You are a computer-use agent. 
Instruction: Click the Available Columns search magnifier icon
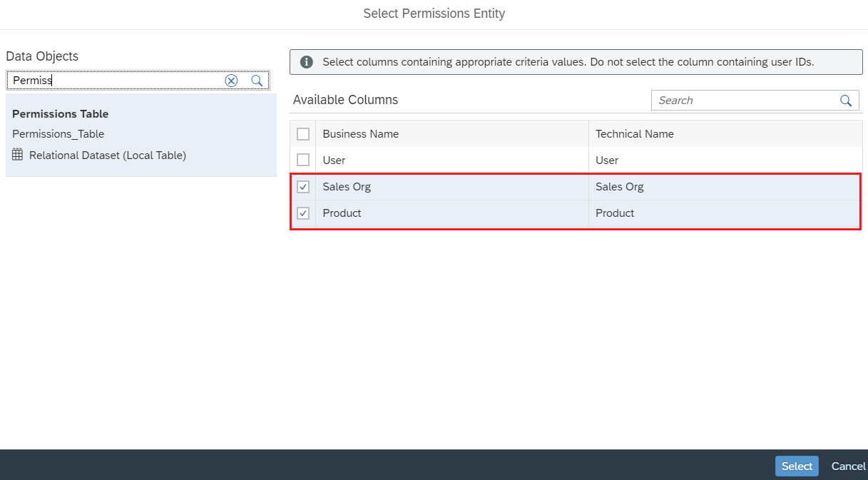[846, 101]
